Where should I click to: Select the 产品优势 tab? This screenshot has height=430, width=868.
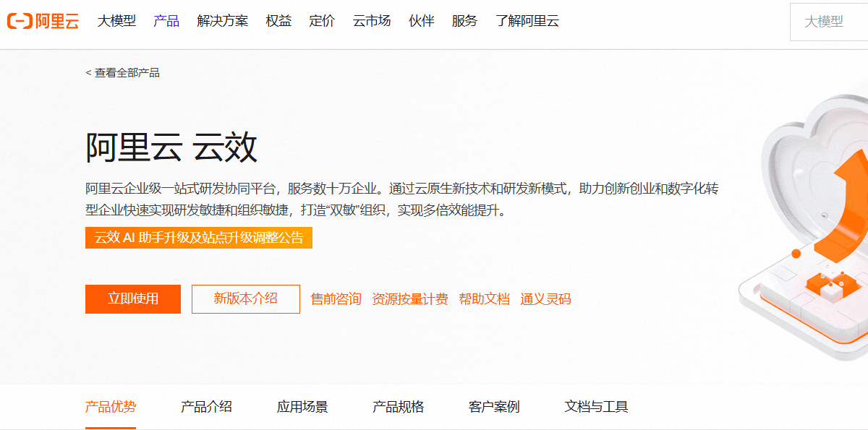(111, 407)
